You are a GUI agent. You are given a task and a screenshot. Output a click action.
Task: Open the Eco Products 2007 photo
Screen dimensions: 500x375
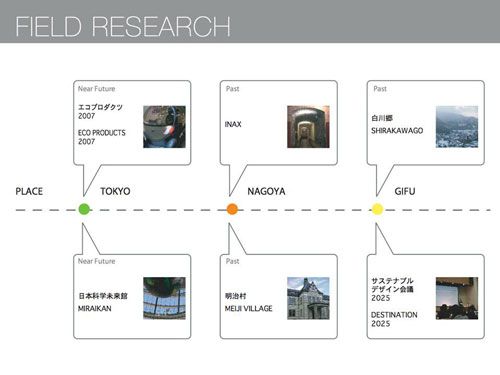[164, 127]
